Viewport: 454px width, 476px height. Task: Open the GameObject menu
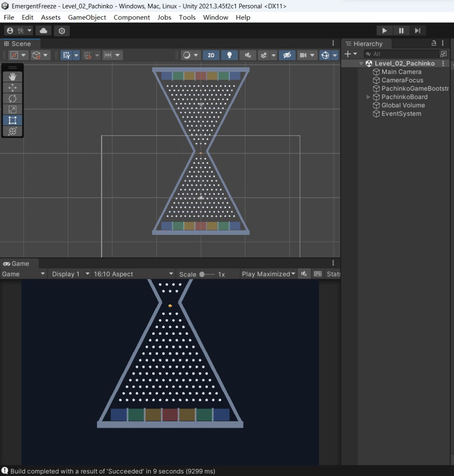click(x=87, y=17)
